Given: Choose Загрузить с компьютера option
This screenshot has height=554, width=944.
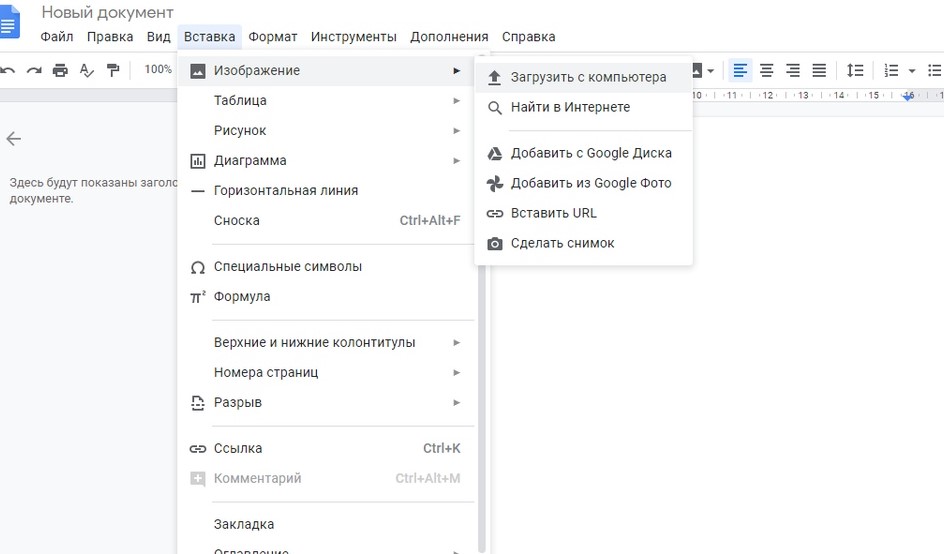Looking at the screenshot, I should (x=587, y=77).
